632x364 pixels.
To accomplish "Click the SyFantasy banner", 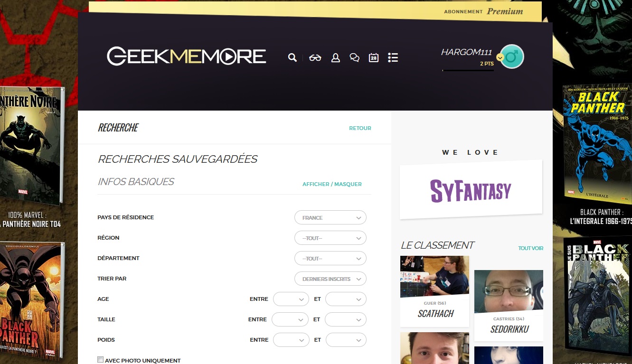I will (x=471, y=190).
